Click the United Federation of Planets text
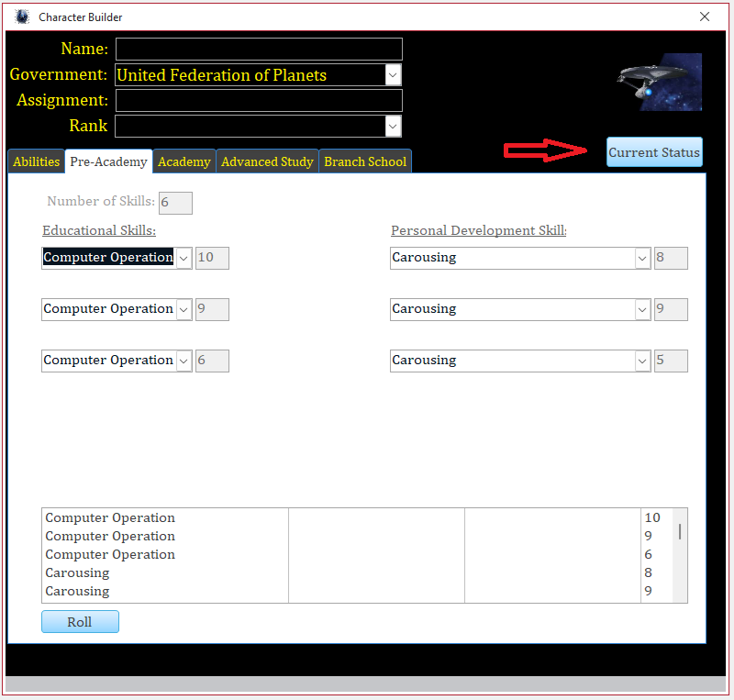The width and height of the screenshot is (734, 700). tap(221, 75)
